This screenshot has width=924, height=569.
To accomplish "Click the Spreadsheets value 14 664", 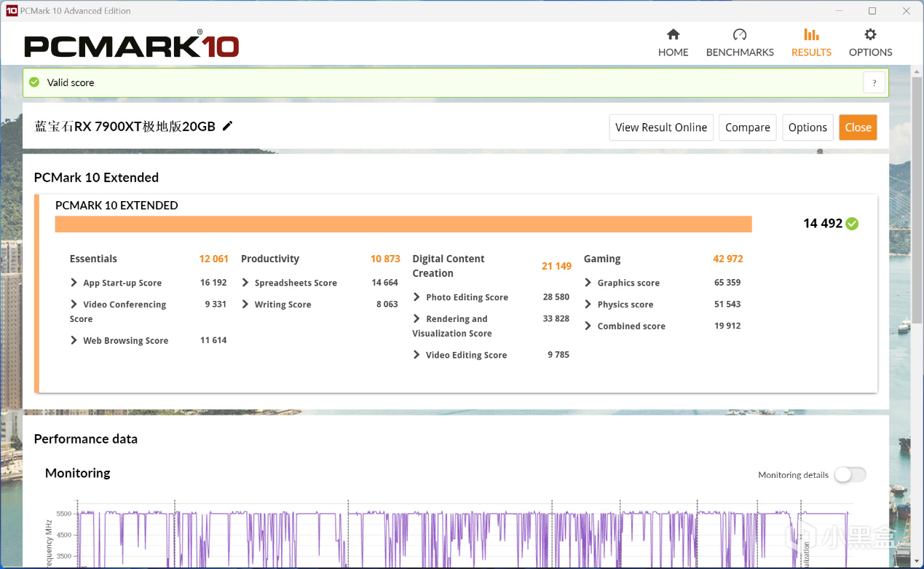I will pos(384,283).
